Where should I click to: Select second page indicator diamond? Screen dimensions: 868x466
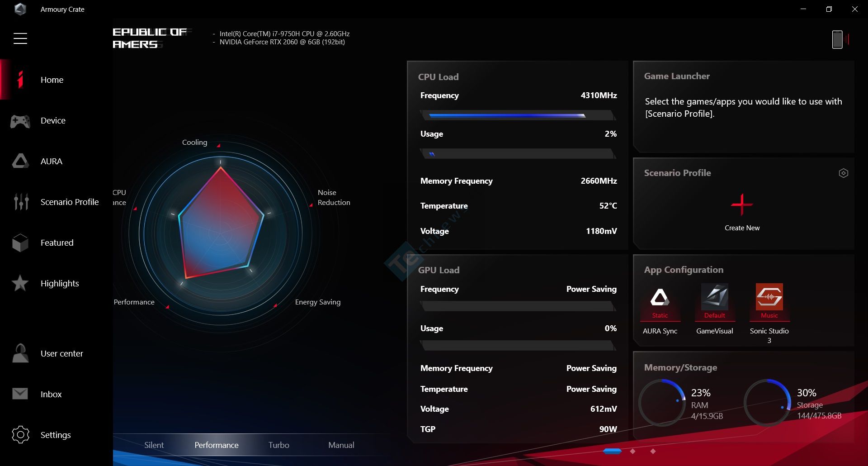pos(632,451)
